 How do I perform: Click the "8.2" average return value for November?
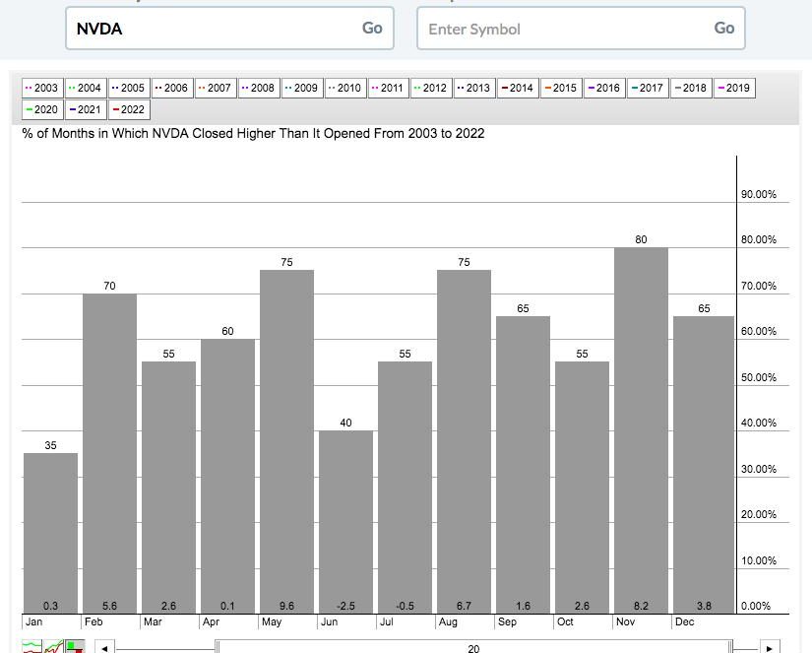click(641, 606)
